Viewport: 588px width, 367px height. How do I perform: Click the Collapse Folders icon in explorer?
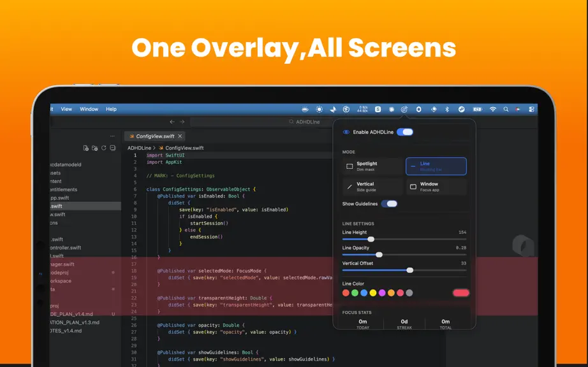(x=112, y=148)
